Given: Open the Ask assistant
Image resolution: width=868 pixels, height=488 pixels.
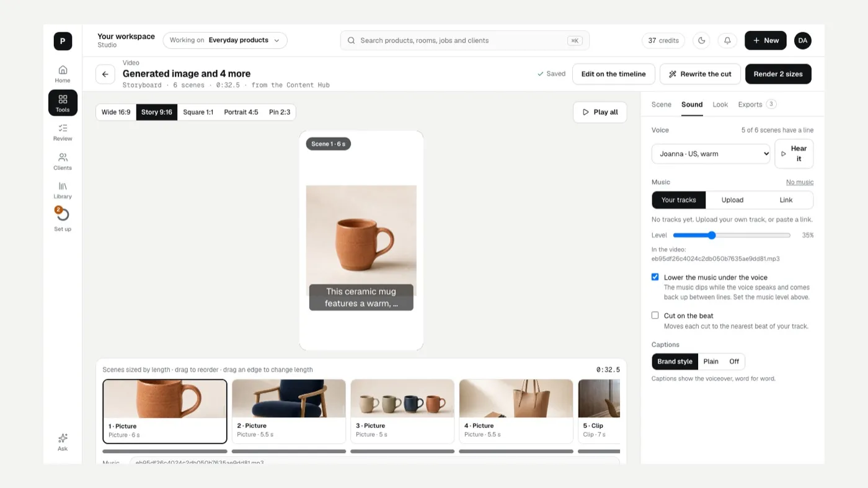Looking at the screenshot, I should coord(63,442).
